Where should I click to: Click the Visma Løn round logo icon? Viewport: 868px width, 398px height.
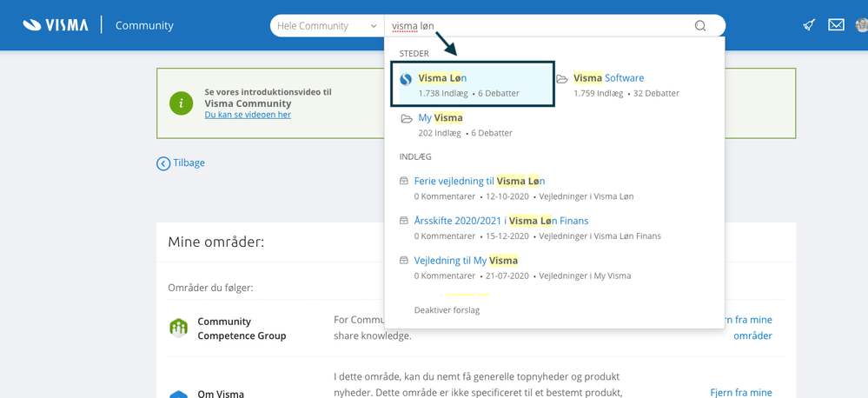(x=407, y=80)
